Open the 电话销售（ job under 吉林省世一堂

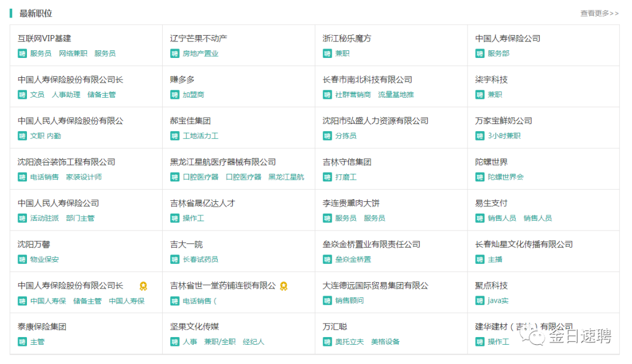coord(200,301)
